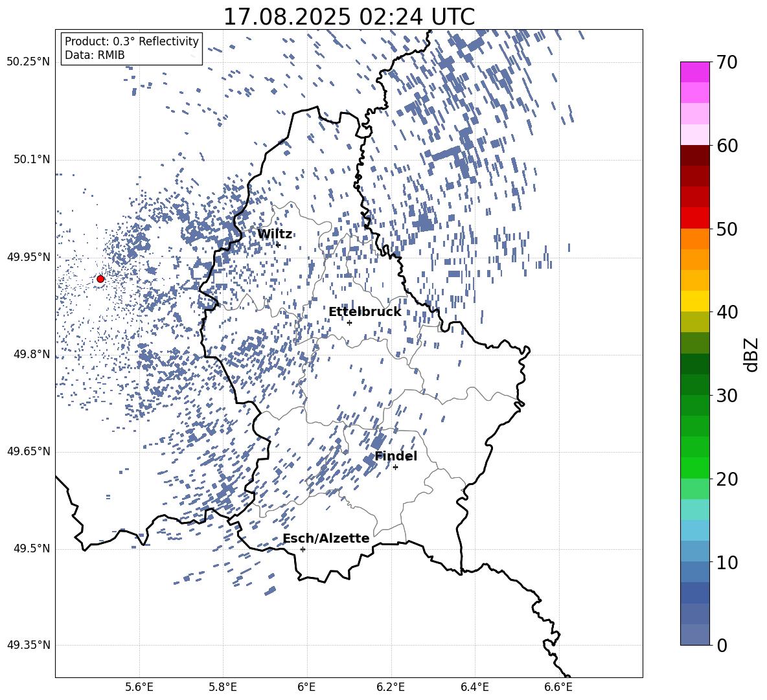Click the 6.6°E longitude label

coord(558,687)
